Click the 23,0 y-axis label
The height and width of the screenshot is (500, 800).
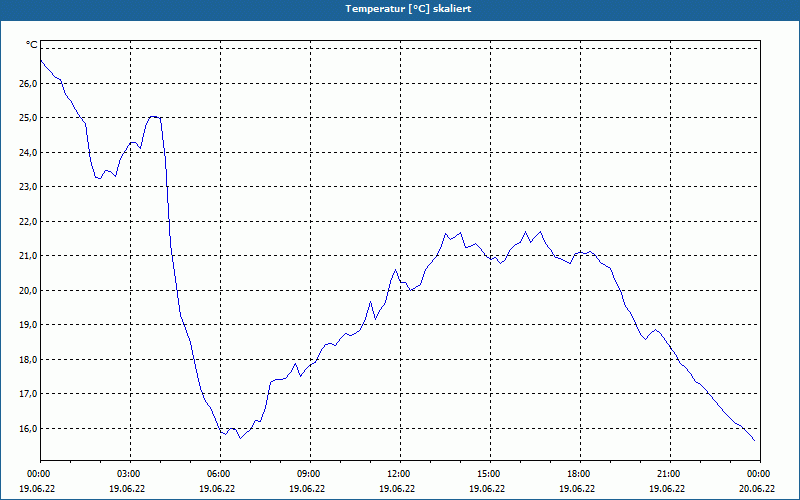click(x=28, y=187)
